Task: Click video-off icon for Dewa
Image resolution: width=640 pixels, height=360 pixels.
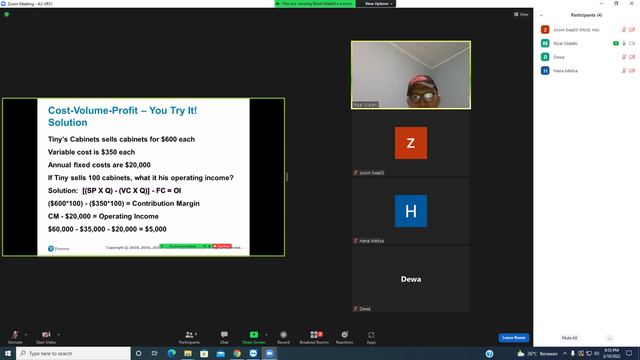Action: pos(632,57)
